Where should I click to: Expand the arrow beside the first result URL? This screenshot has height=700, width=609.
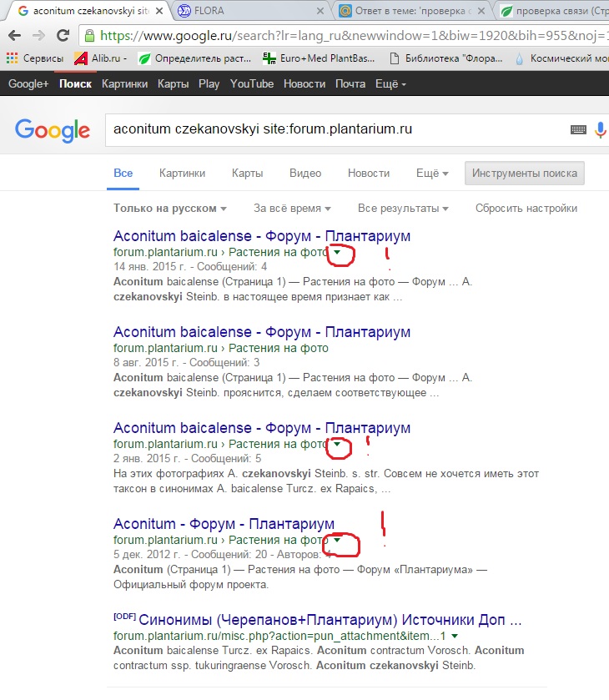[337, 252]
